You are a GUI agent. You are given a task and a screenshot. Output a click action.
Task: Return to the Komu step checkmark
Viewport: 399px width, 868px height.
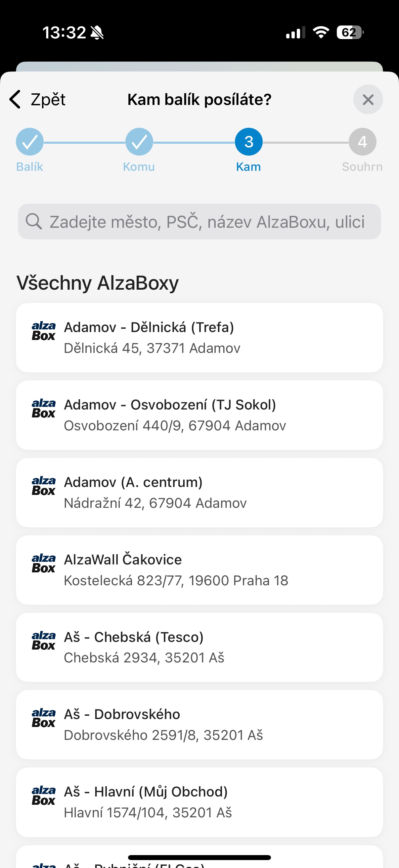[x=139, y=142]
